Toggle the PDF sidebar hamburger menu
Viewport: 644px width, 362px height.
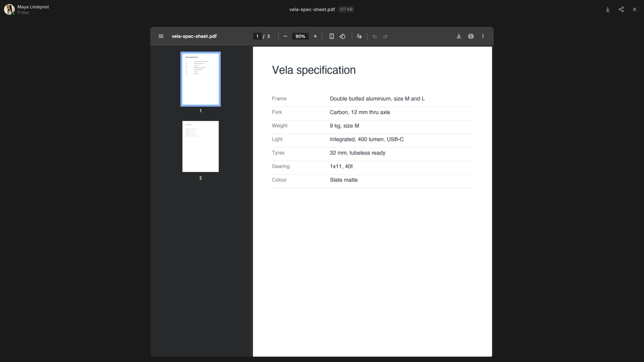(x=161, y=36)
